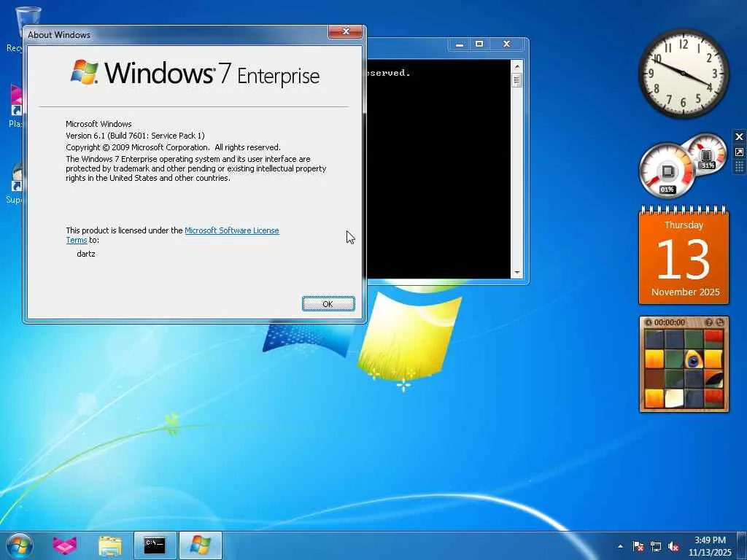Open the Start menu orb
The image size is (747, 560).
click(x=20, y=545)
